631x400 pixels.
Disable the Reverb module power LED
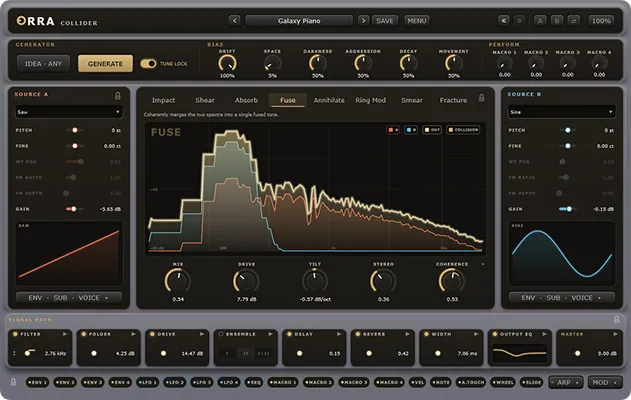click(357, 334)
